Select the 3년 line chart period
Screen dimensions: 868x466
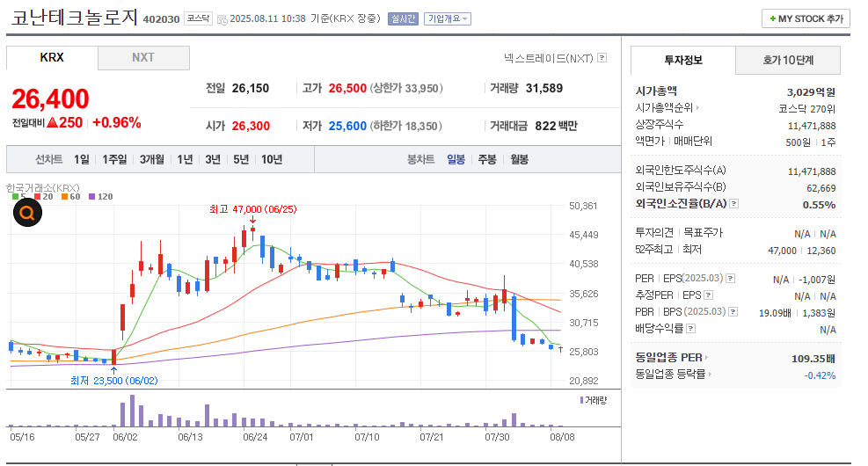[x=213, y=159]
